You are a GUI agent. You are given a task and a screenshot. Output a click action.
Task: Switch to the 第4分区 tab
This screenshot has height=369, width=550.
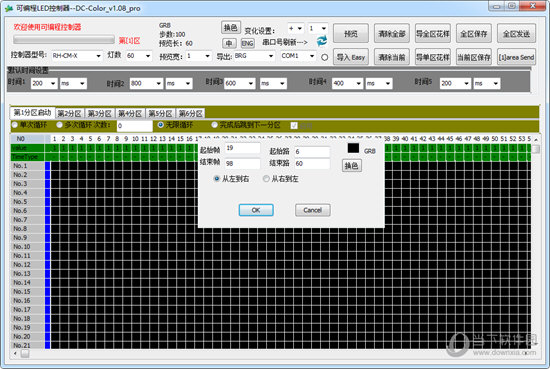point(130,114)
